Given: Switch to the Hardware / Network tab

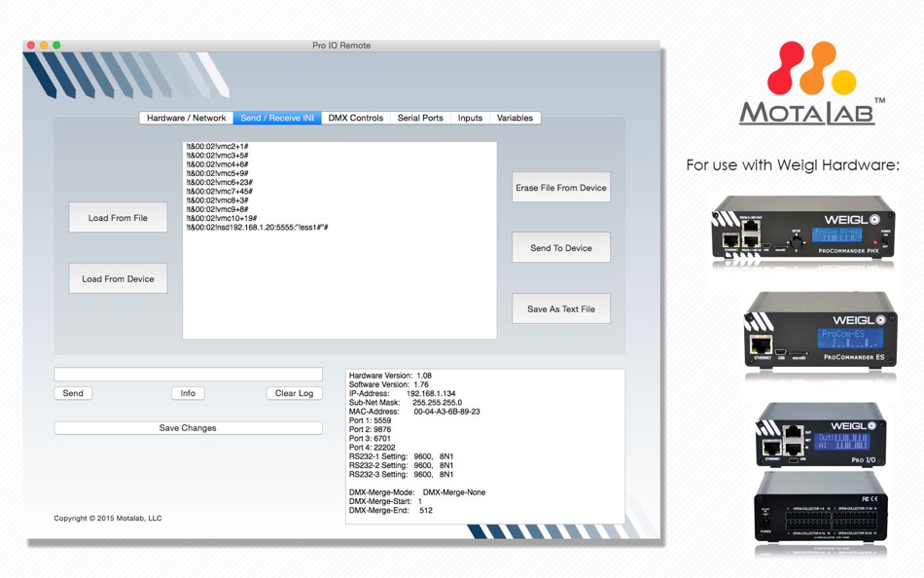Looking at the screenshot, I should [x=186, y=118].
